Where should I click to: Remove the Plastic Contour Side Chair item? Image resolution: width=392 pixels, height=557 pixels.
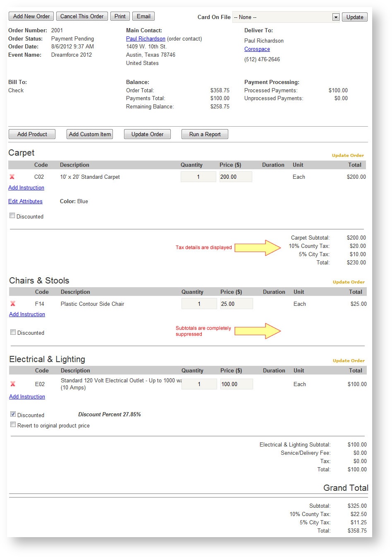[x=12, y=304]
